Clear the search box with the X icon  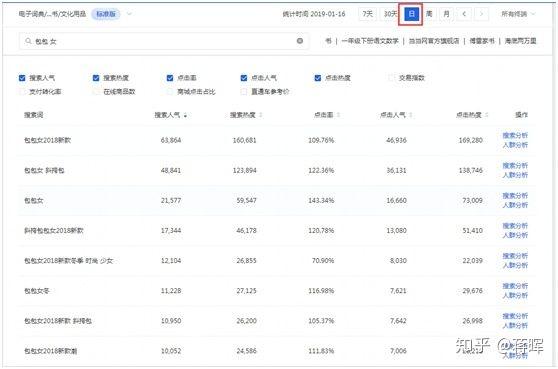click(x=300, y=41)
